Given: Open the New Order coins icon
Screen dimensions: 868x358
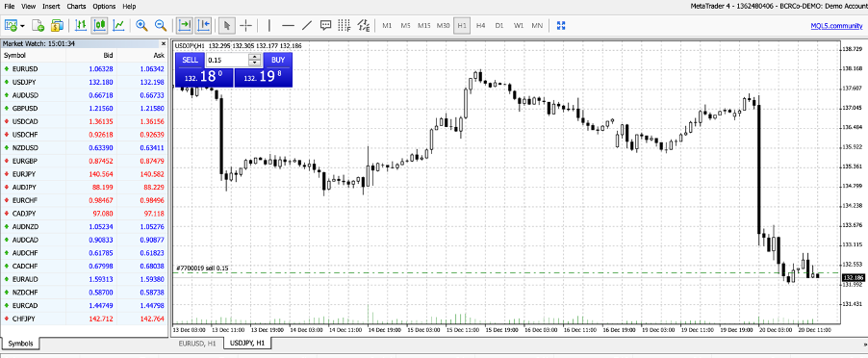Looking at the screenshot, I should (x=57, y=25).
